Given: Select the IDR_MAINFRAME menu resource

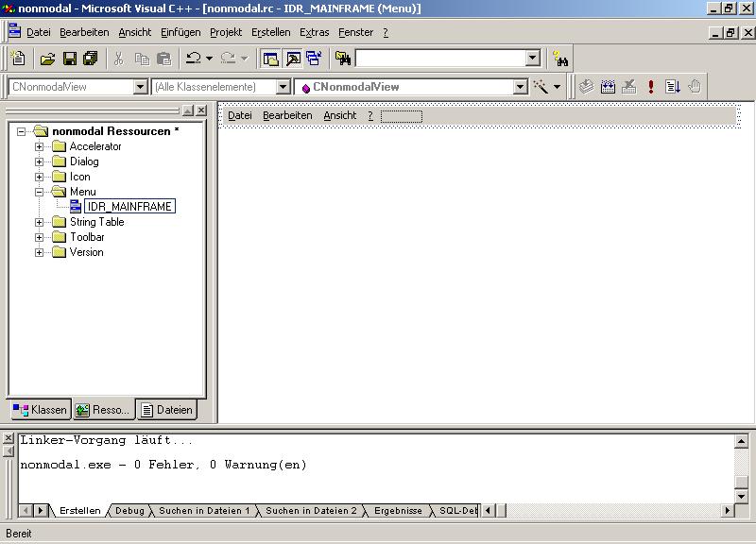Looking at the screenshot, I should pos(129,207).
